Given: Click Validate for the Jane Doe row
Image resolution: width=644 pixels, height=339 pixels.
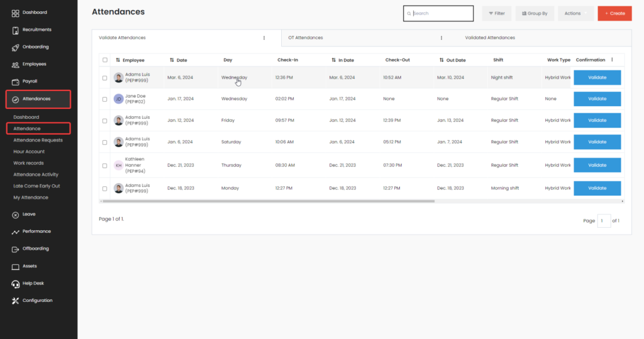Looking at the screenshot, I should (597, 99).
